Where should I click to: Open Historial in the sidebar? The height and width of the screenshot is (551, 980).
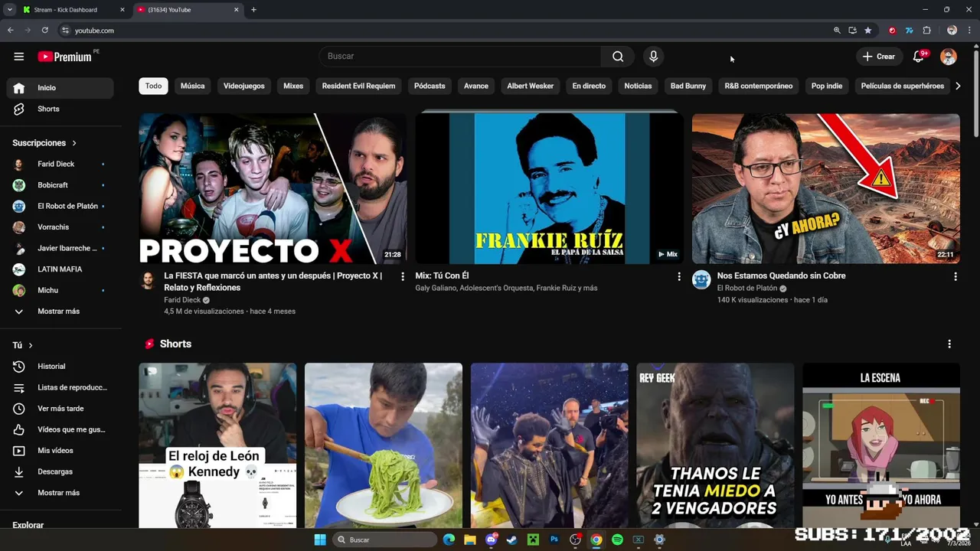60,367
